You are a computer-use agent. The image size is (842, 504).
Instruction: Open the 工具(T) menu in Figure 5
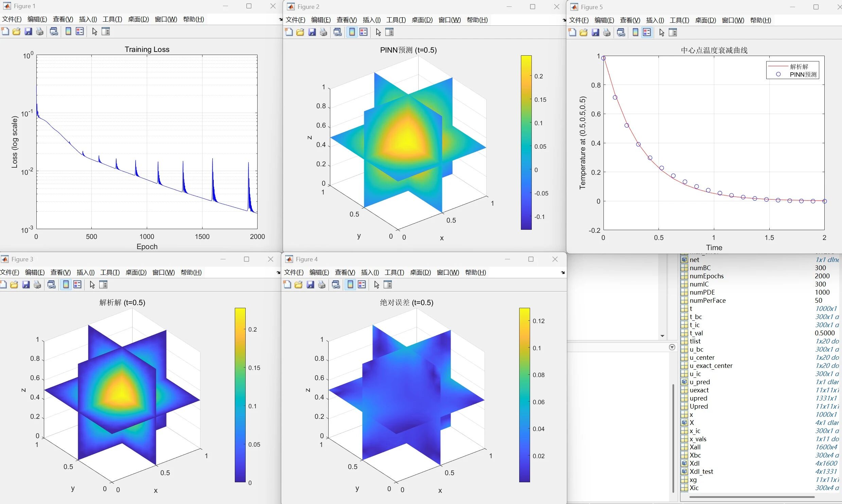(x=680, y=20)
